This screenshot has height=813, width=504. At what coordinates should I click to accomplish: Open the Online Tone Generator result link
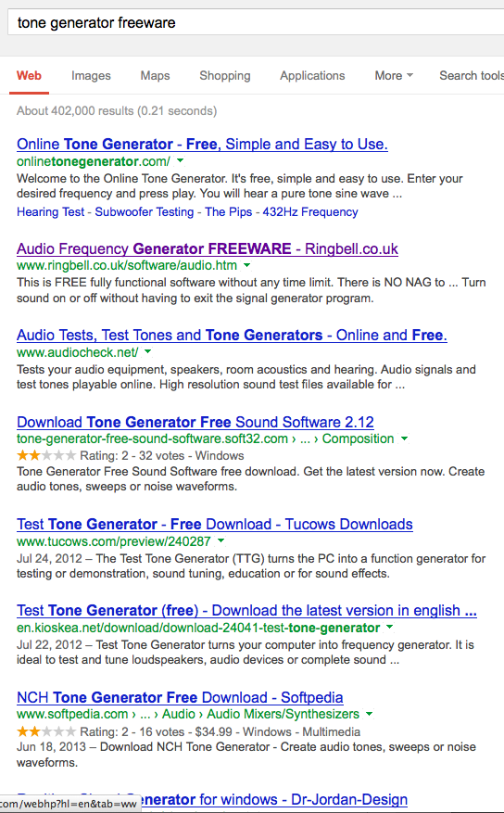click(202, 144)
